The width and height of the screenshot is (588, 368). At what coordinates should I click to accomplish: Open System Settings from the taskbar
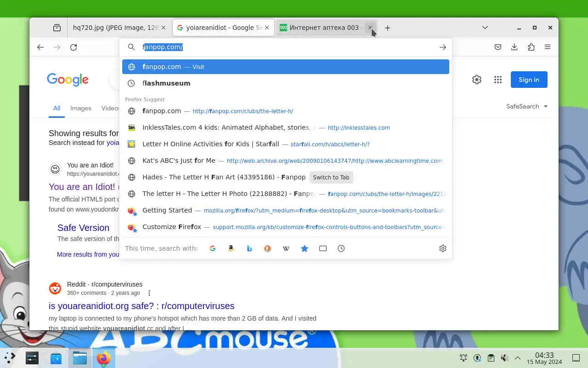(32, 357)
